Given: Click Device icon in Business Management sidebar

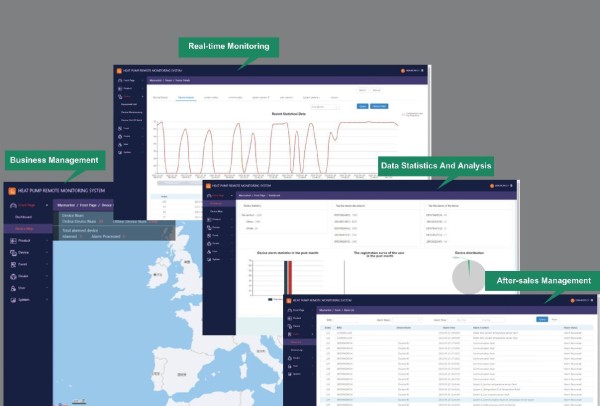Looking at the screenshot, I should click(13, 253).
